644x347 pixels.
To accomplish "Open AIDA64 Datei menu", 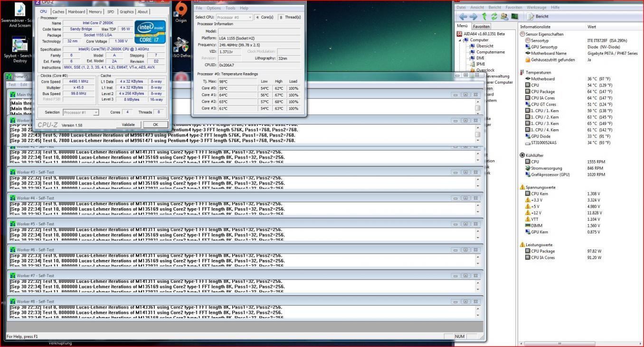I will 461,7.
